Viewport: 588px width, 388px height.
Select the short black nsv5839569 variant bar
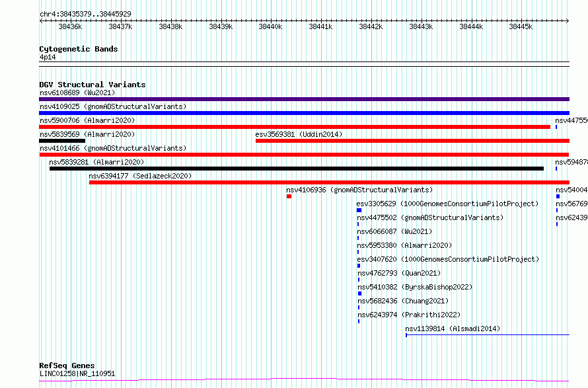pos(62,141)
